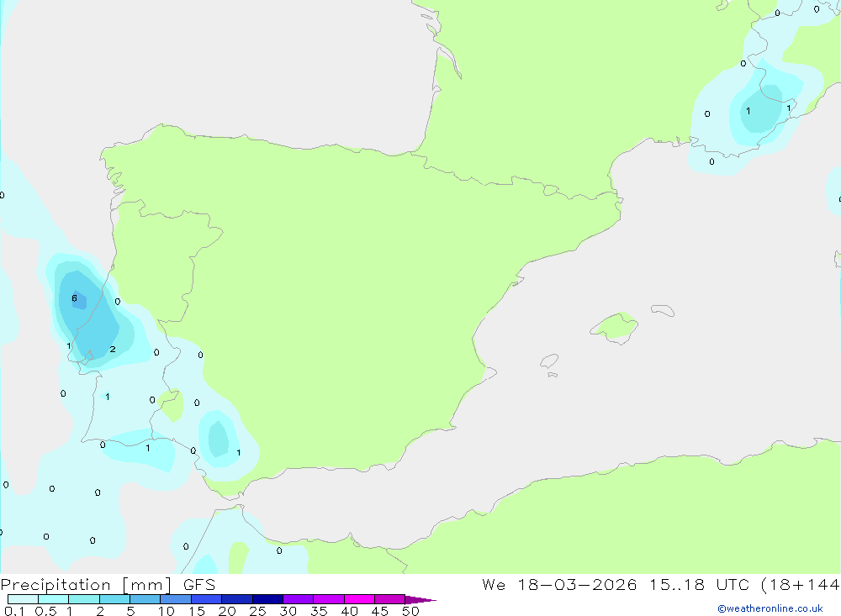Click the "20" legend scale label
Viewport: 841px width, 616px height.
coord(227,611)
